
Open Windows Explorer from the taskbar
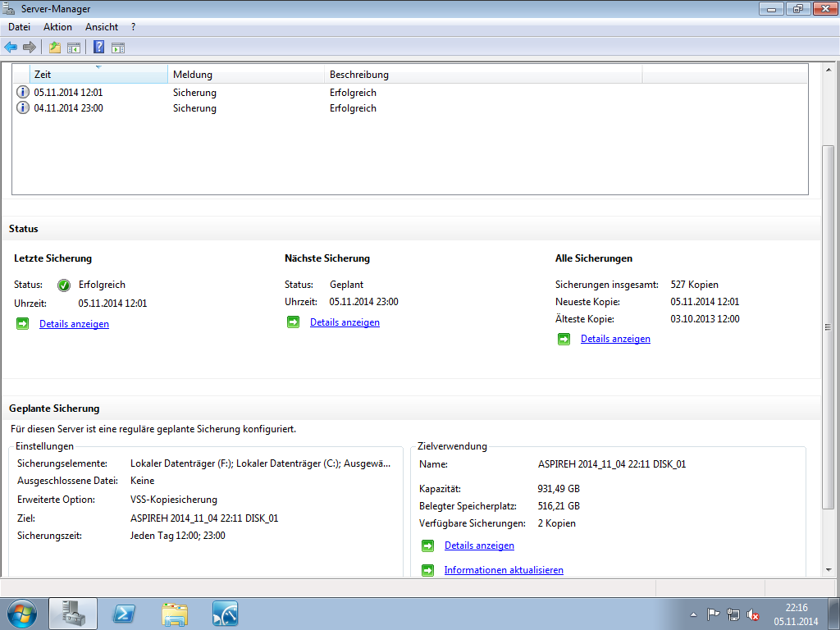(175, 614)
